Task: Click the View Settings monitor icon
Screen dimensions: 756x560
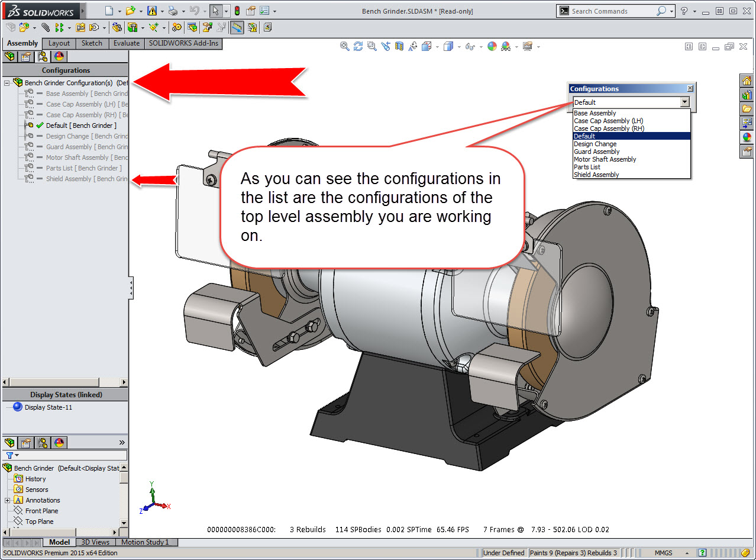Action: [528, 46]
